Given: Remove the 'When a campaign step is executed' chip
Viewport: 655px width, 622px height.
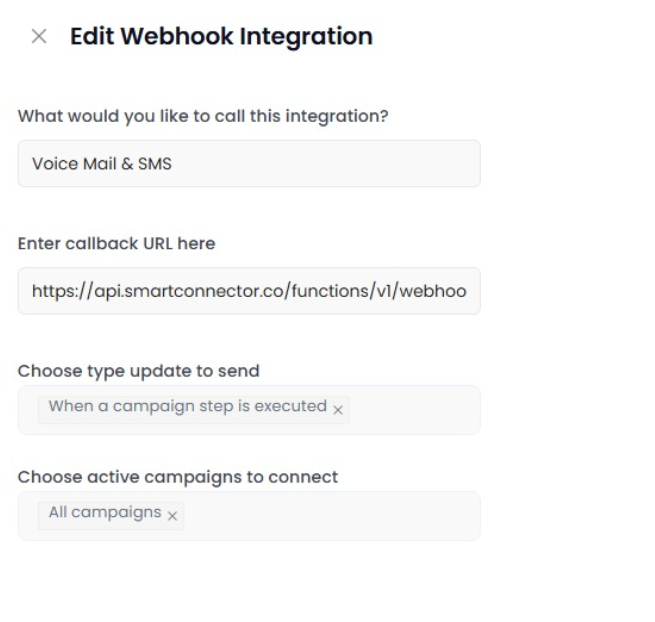Looking at the screenshot, I should click(x=338, y=410).
